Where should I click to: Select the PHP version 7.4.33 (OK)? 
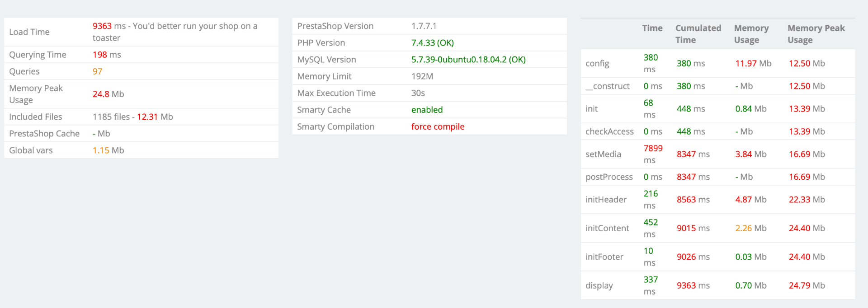click(432, 43)
